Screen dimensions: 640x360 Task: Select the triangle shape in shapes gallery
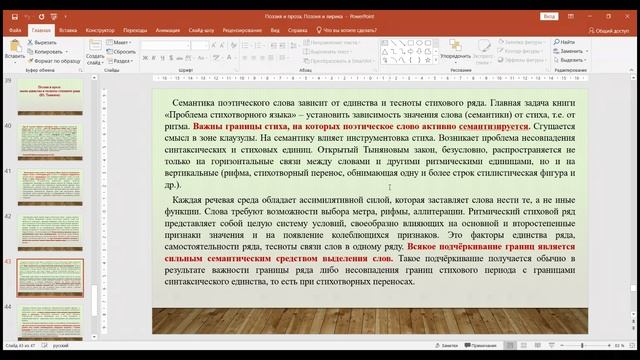click(x=384, y=51)
